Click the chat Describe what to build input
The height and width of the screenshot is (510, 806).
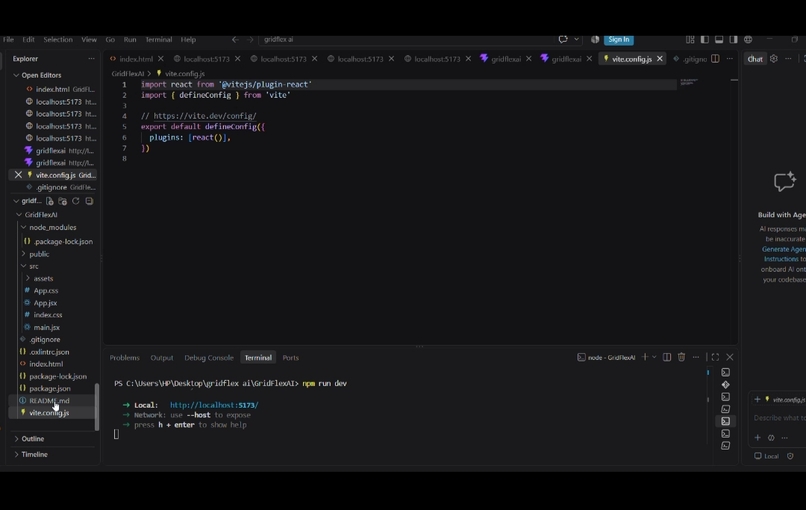(779, 418)
